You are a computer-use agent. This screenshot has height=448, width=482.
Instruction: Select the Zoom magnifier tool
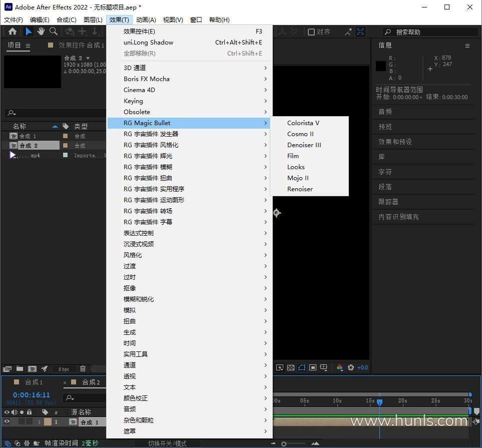pos(54,32)
